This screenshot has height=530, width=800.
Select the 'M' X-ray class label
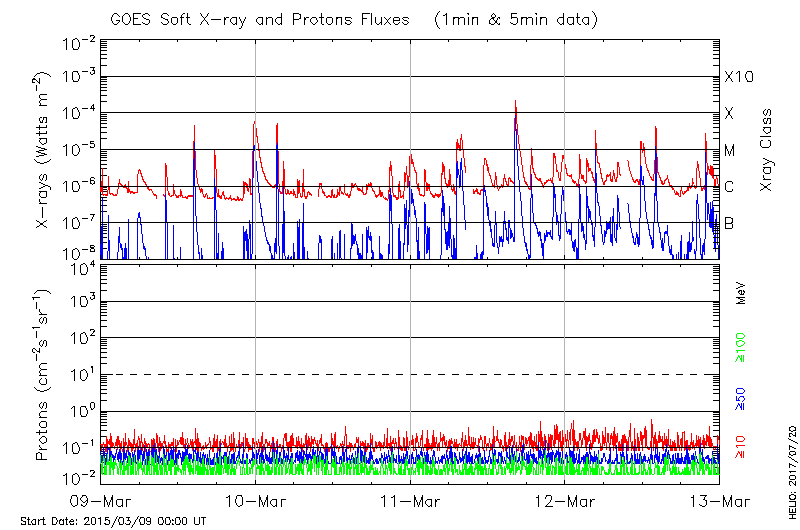point(730,151)
